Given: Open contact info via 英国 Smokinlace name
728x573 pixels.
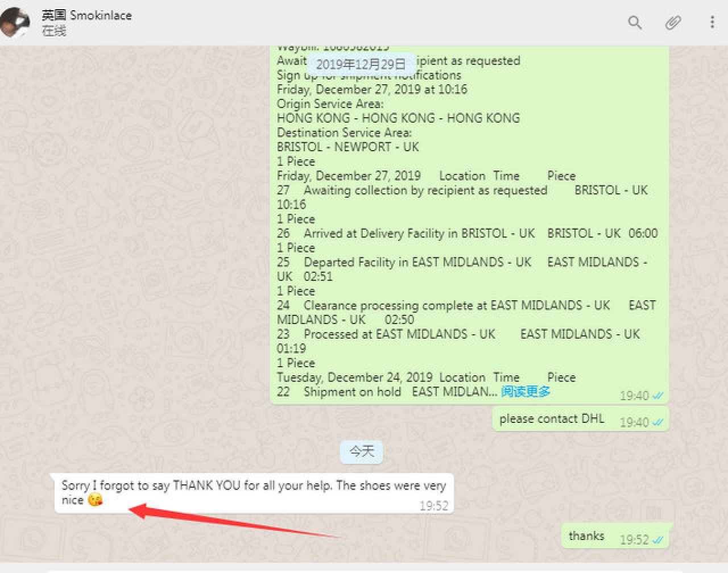Looking at the screenshot, I should pos(86,15).
